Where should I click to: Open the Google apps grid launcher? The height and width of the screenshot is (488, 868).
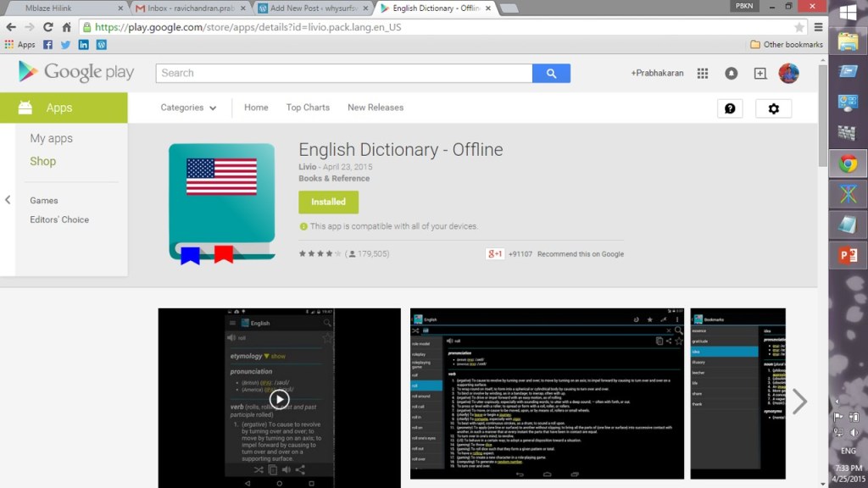coord(702,74)
